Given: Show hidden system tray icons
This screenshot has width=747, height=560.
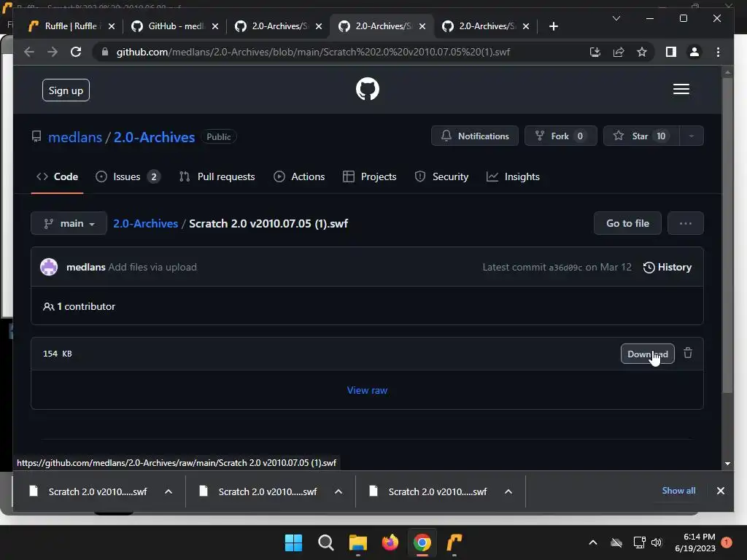Looking at the screenshot, I should 592,542.
